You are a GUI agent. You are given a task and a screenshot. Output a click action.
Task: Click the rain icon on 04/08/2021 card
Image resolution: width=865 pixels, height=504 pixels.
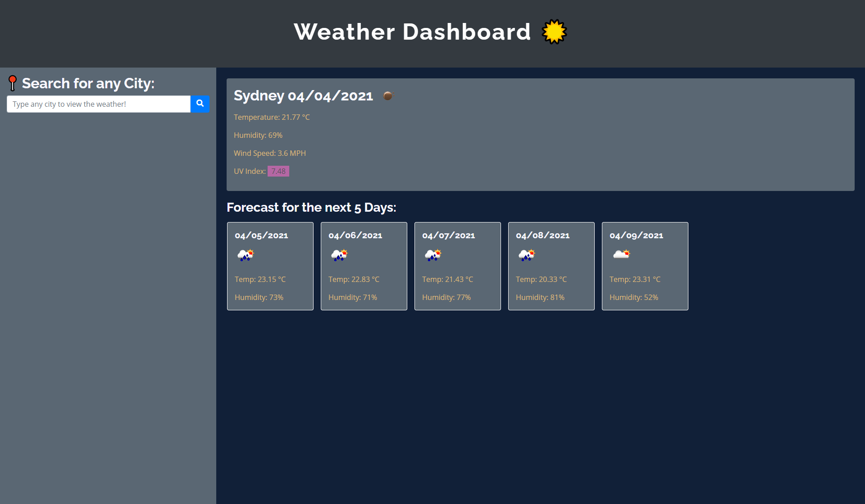527,255
